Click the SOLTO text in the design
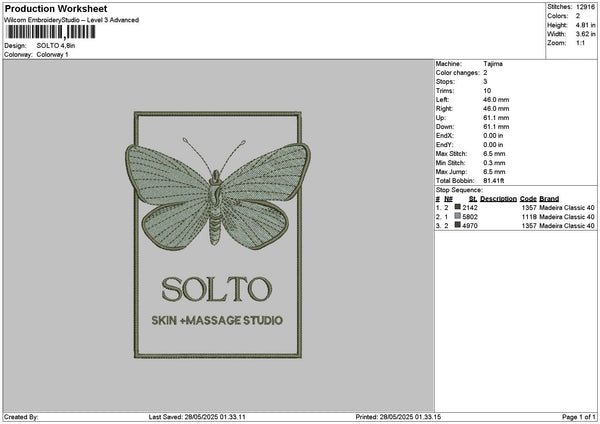 point(215,289)
